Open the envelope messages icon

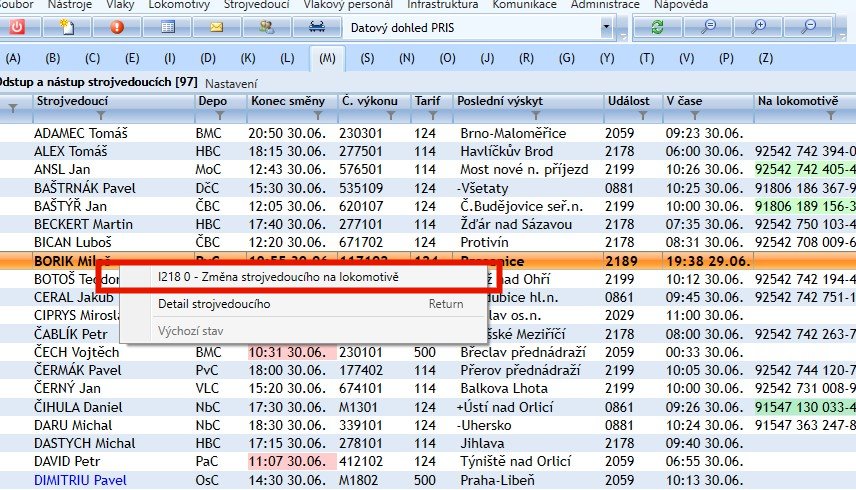point(216,27)
